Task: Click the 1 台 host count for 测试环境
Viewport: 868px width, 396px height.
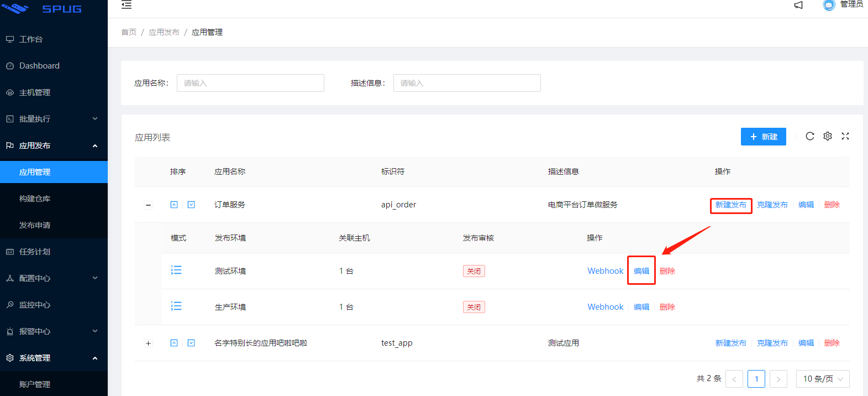Action: click(x=346, y=271)
